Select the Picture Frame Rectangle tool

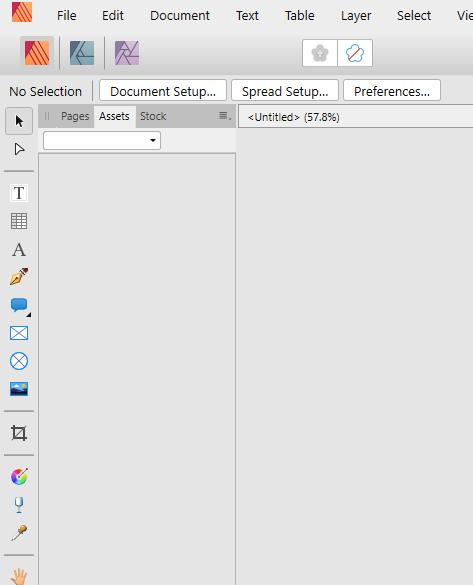tap(19, 333)
